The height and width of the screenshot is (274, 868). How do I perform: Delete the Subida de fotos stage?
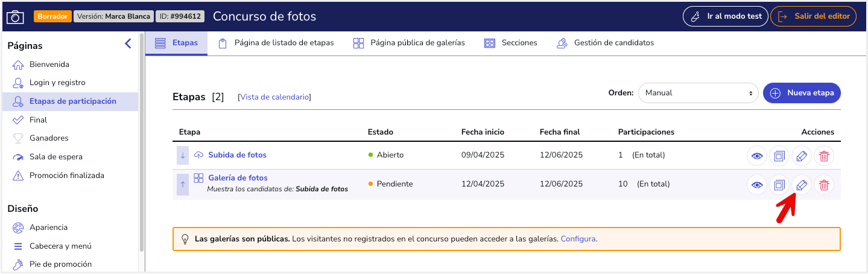click(x=824, y=155)
